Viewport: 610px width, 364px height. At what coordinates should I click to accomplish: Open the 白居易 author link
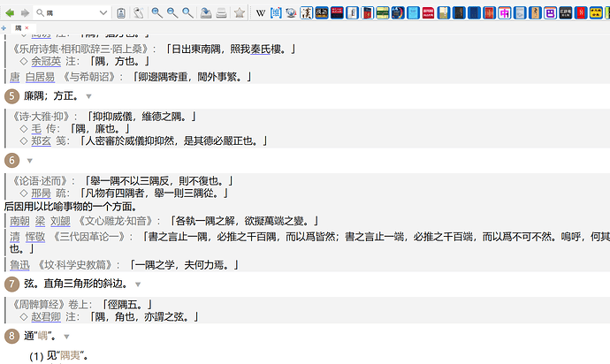pos(40,78)
